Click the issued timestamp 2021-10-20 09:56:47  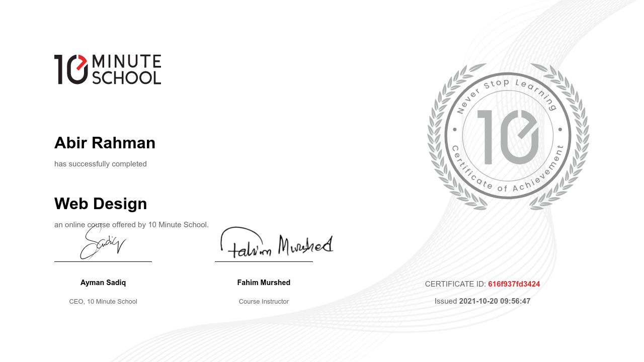pos(495,301)
